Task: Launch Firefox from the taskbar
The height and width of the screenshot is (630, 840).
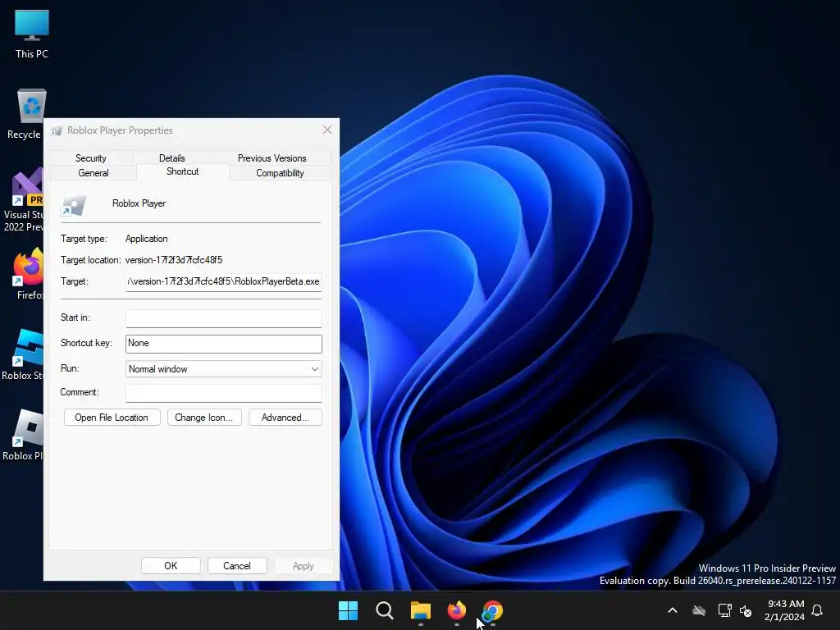Action: click(456, 610)
